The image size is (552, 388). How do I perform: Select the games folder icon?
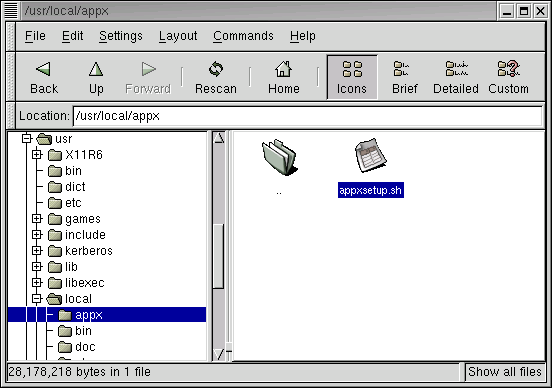[x=55, y=219]
